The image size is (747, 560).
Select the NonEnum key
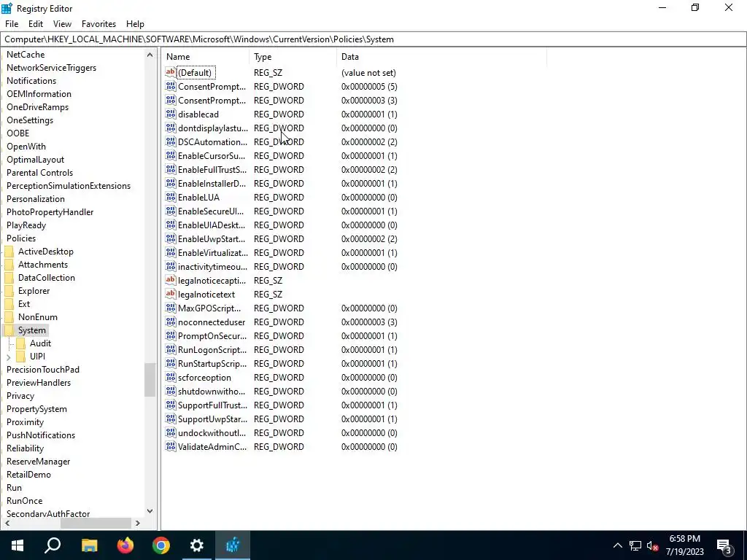point(38,316)
